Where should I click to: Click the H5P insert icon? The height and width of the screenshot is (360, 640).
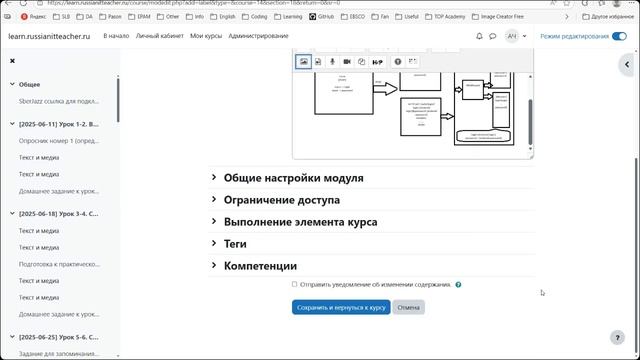pyautogui.click(x=378, y=62)
